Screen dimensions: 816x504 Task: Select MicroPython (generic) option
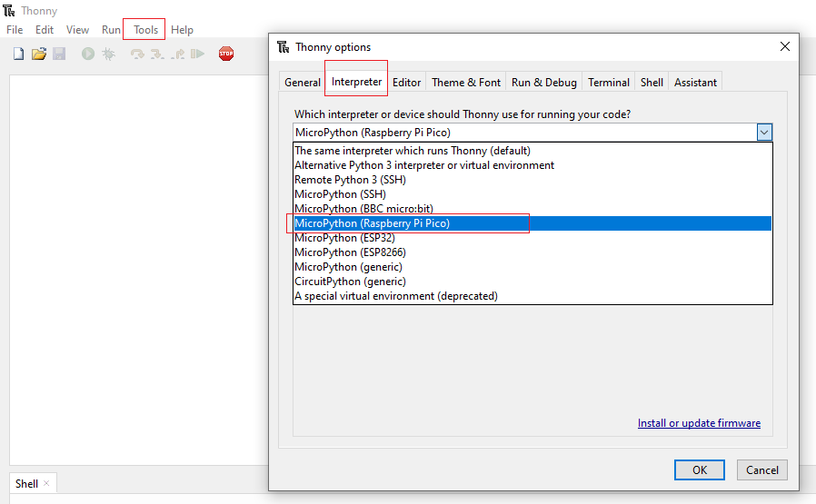pyautogui.click(x=532, y=267)
